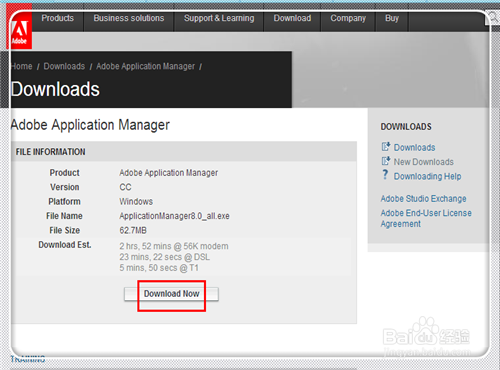Go to Downloads breadcrumb link
The height and width of the screenshot is (370, 500).
click(64, 66)
